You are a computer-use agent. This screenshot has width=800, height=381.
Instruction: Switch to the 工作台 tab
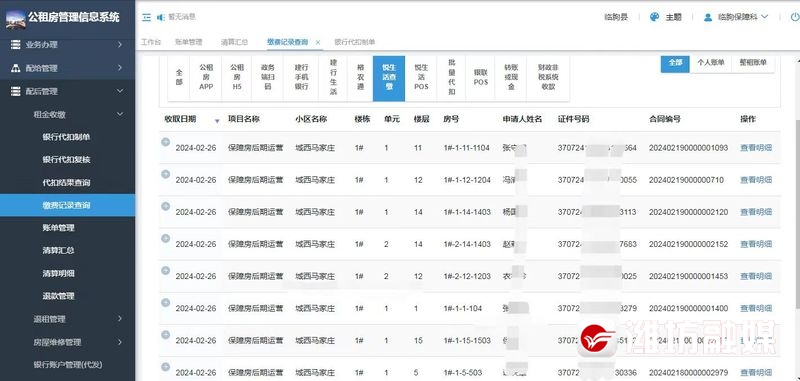point(151,42)
